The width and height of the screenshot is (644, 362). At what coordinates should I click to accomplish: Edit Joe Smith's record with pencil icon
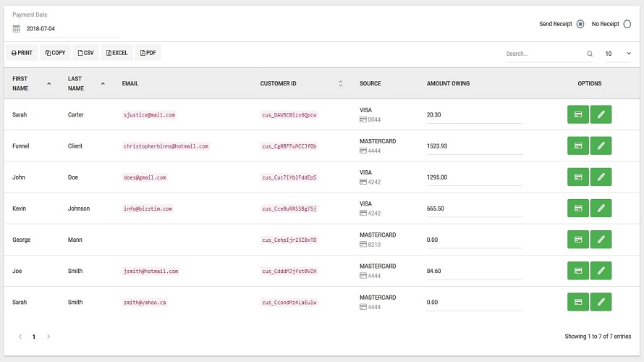(x=601, y=271)
